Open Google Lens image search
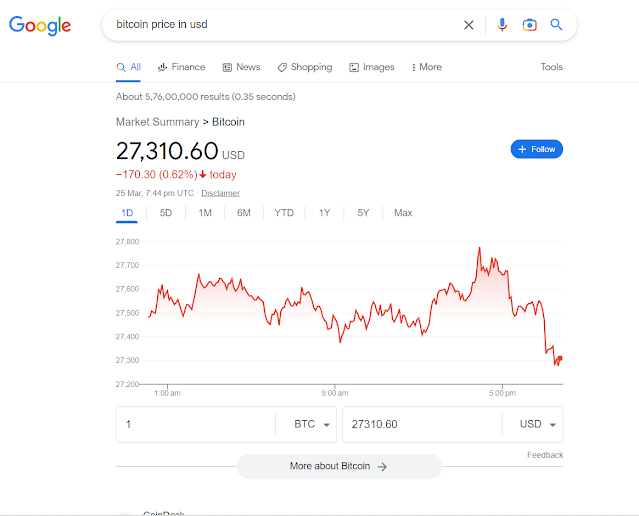 529,25
